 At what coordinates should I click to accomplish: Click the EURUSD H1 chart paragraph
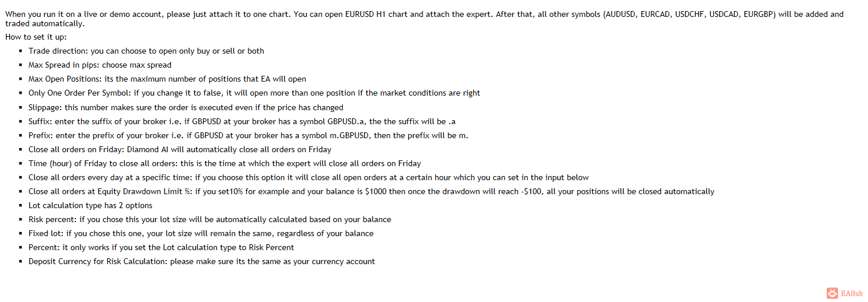(424, 19)
